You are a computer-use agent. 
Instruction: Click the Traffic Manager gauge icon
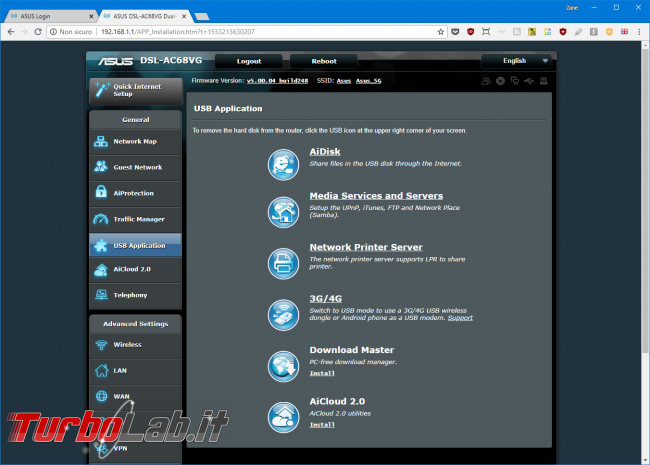101,219
